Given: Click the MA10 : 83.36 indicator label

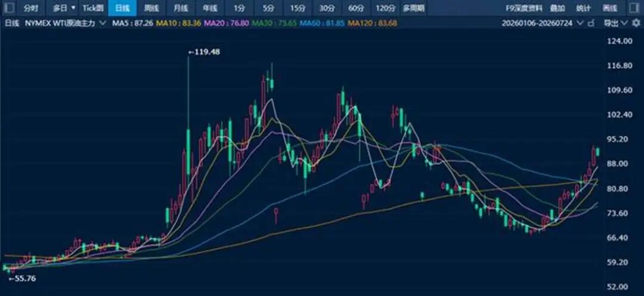Looking at the screenshot, I should [179, 23].
